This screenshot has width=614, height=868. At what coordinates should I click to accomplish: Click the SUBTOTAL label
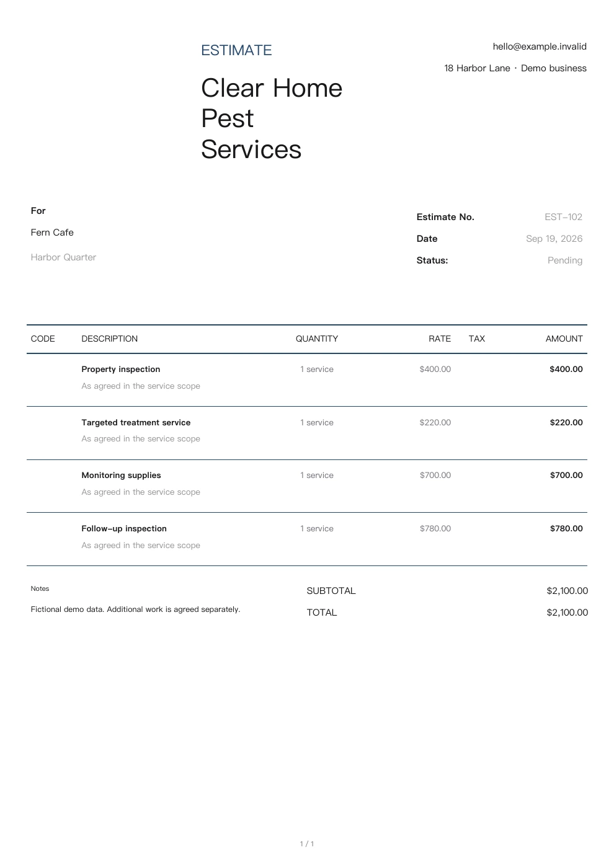pos(331,591)
